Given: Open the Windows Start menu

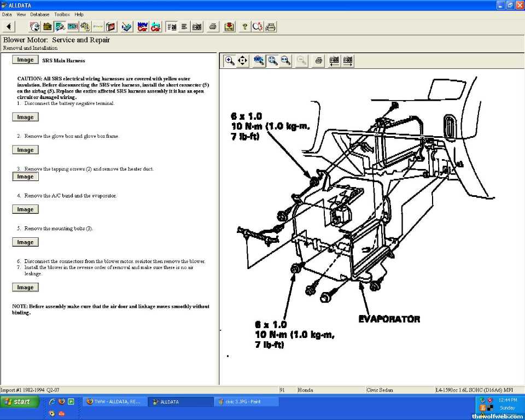Looking at the screenshot, I should tap(20, 401).
